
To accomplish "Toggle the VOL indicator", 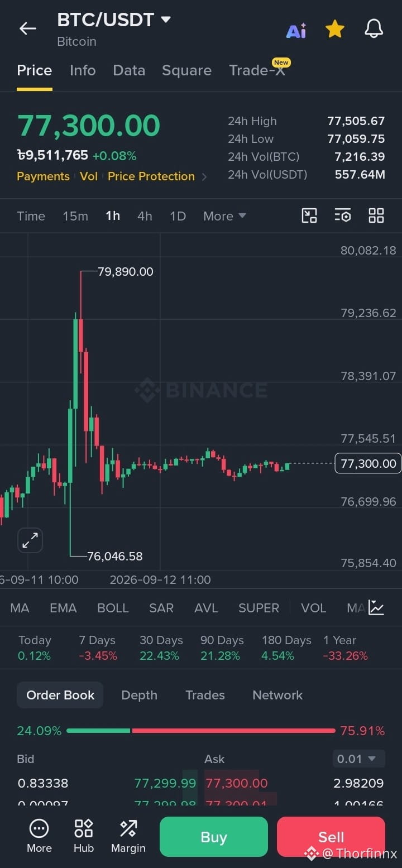I will [x=313, y=608].
